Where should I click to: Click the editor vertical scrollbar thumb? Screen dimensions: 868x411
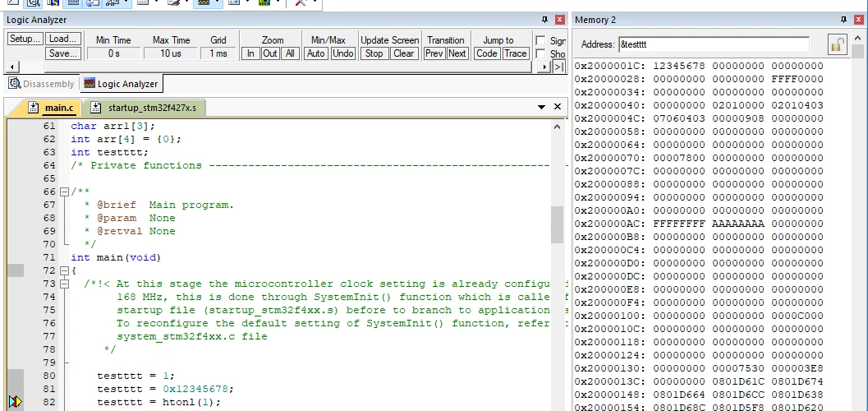point(558,224)
